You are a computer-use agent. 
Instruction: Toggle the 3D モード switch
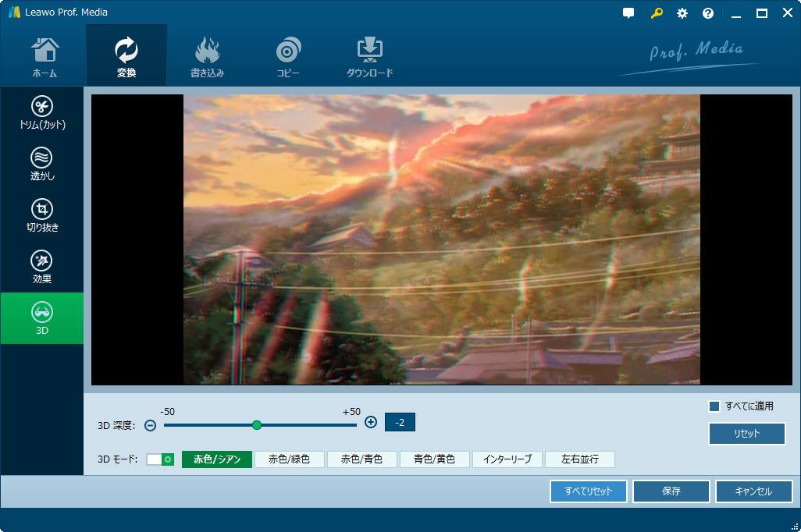(160, 459)
